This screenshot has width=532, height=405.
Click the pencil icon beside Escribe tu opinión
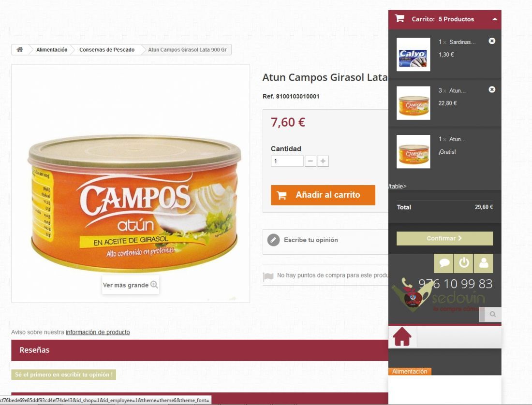(273, 240)
